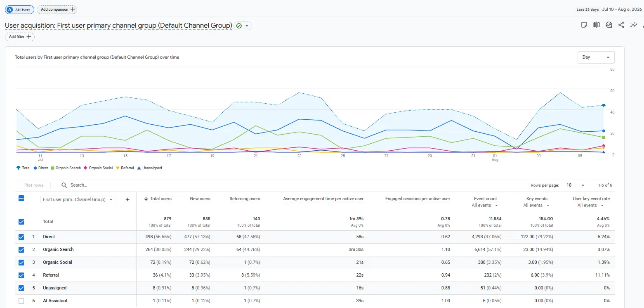Open All events dropdown under User key event rate
Screen dimensions: 644x308
tap(590, 205)
